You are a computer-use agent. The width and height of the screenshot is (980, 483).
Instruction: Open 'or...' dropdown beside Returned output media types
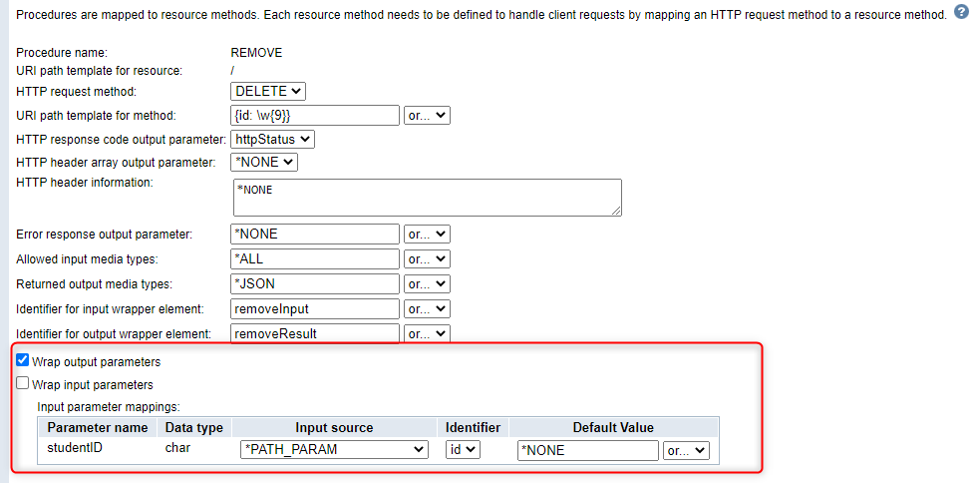[x=427, y=284]
